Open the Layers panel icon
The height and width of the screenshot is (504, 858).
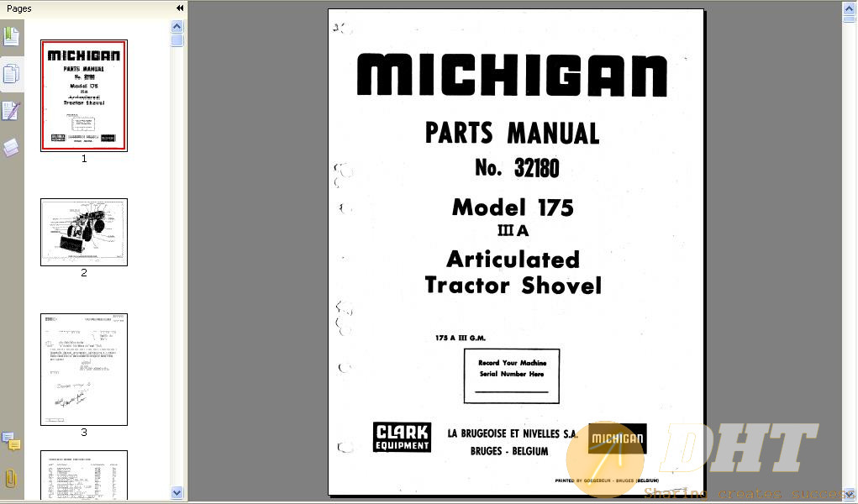coord(11,147)
